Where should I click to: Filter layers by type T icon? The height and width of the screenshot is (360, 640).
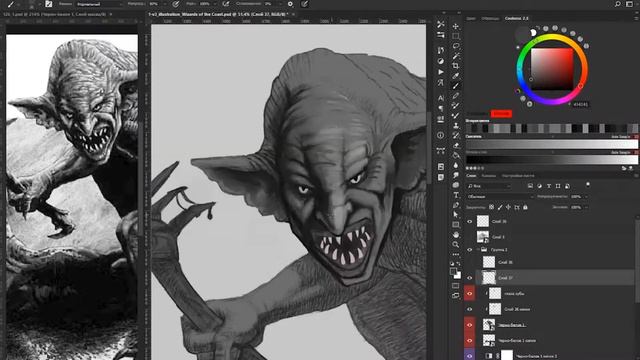pos(549,186)
